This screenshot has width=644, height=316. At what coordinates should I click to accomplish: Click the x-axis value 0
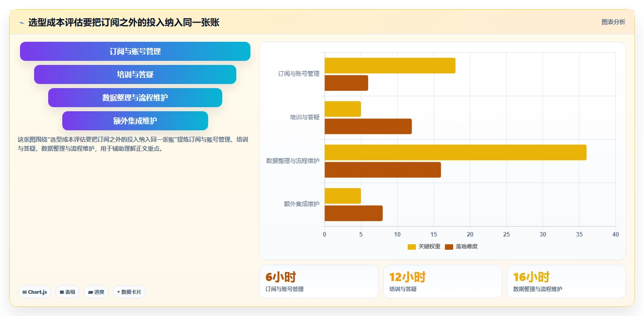[x=324, y=234]
